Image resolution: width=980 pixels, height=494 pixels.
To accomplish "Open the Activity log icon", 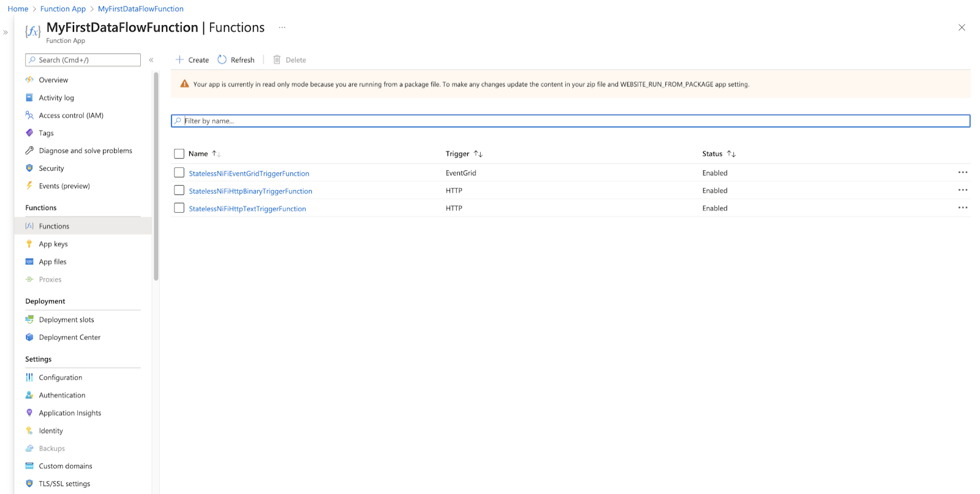I will click(29, 97).
